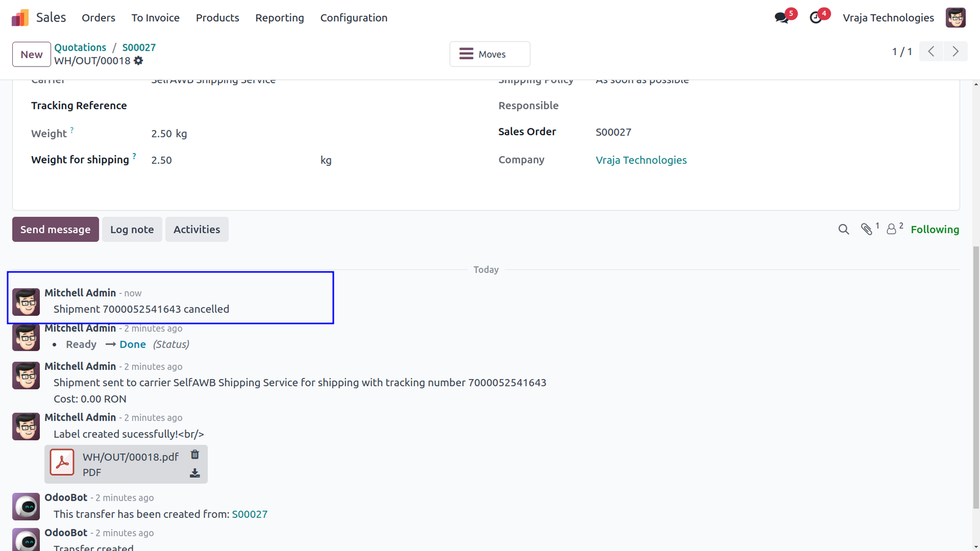Image resolution: width=980 pixels, height=551 pixels.
Task: Open the conversations chat icon with badge 5
Action: coord(782,18)
